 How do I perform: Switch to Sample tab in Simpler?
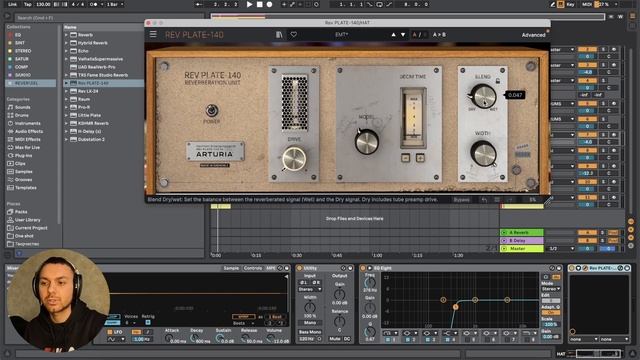[x=231, y=268]
